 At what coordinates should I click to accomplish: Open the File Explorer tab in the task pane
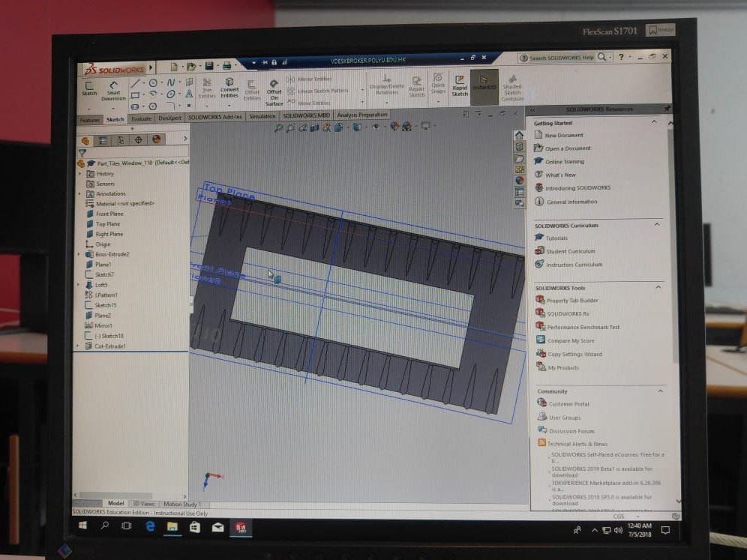[x=519, y=159]
